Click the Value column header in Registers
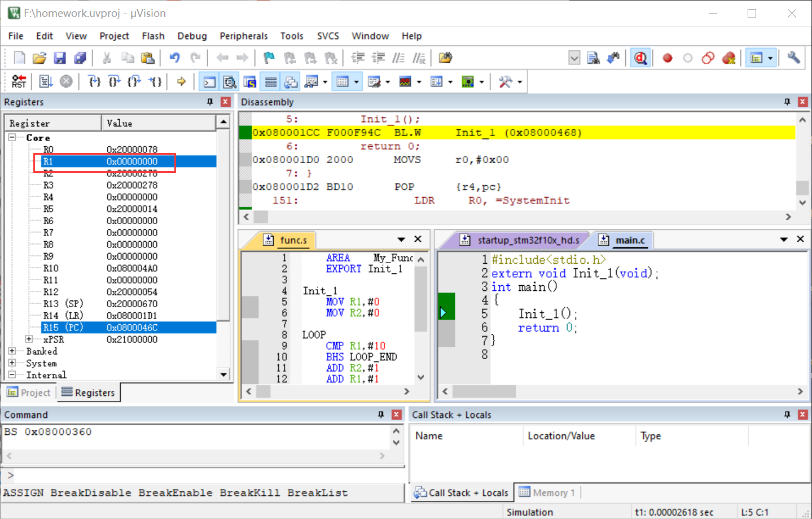The height and width of the screenshot is (519, 812). coord(159,123)
